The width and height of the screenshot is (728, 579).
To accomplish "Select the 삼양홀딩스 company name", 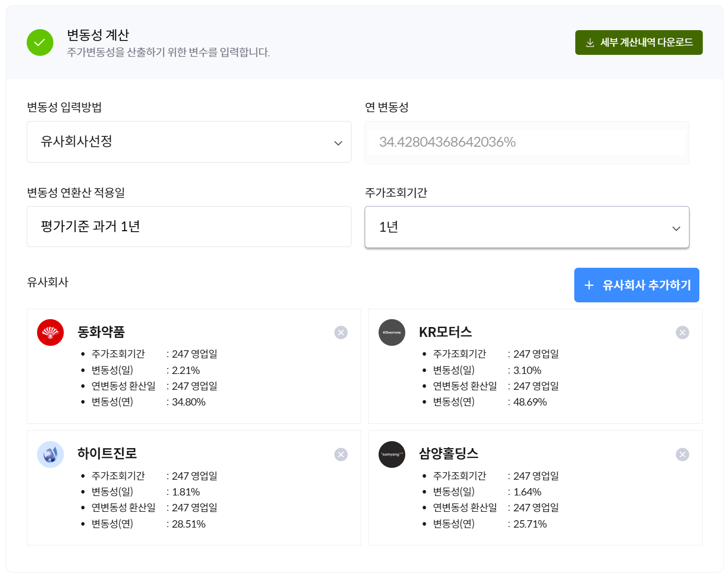I will pyautogui.click(x=448, y=454).
